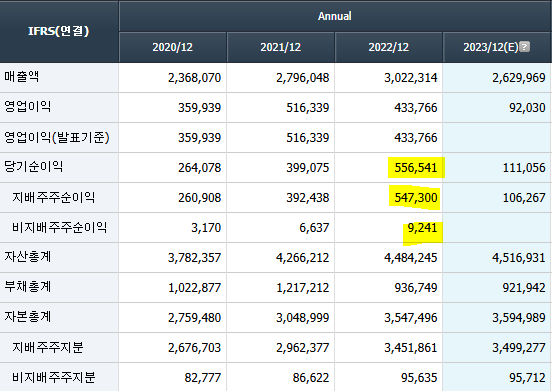Click the highlighted 556,541 net income
This screenshot has width=552, height=391.
(x=416, y=168)
